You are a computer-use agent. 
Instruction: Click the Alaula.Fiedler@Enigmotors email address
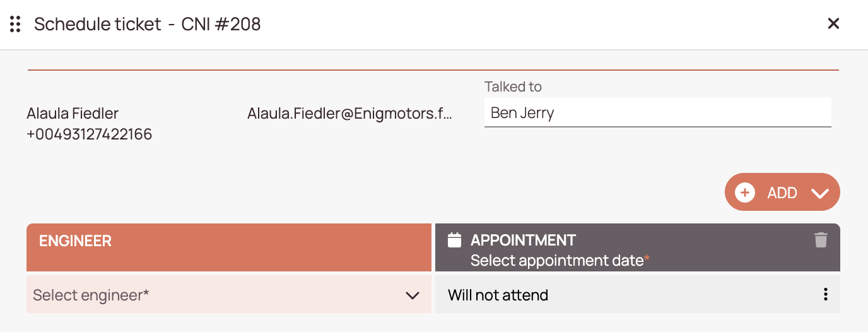point(350,114)
